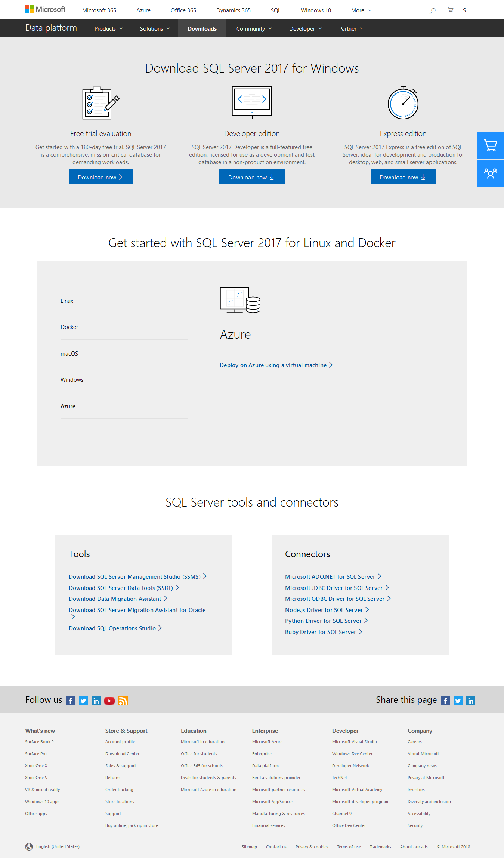This screenshot has height=858, width=504.
Task: Share this page on Twitter
Action: tap(458, 701)
